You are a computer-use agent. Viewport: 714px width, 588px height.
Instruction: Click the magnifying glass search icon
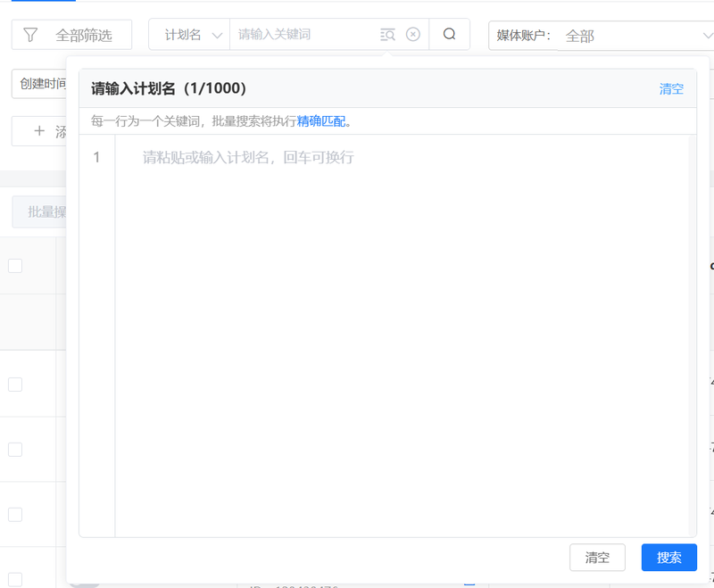coord(449,35)
